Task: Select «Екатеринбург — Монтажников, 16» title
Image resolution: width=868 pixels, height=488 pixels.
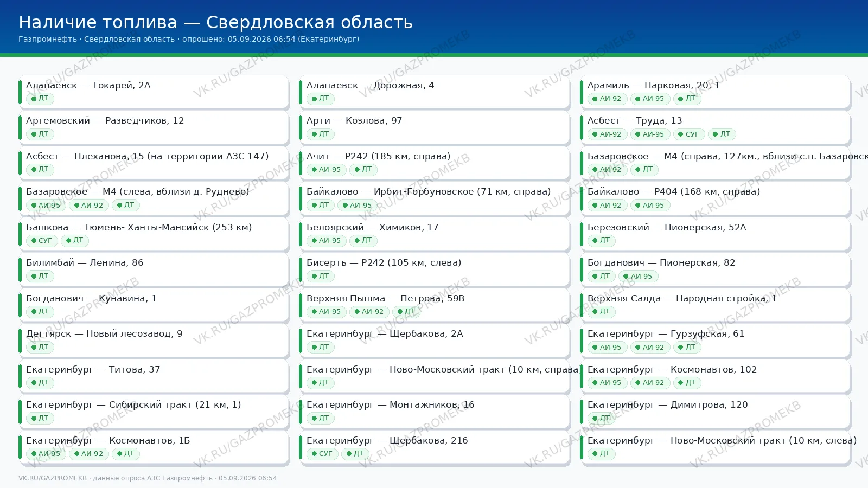Action: point(391,404)
